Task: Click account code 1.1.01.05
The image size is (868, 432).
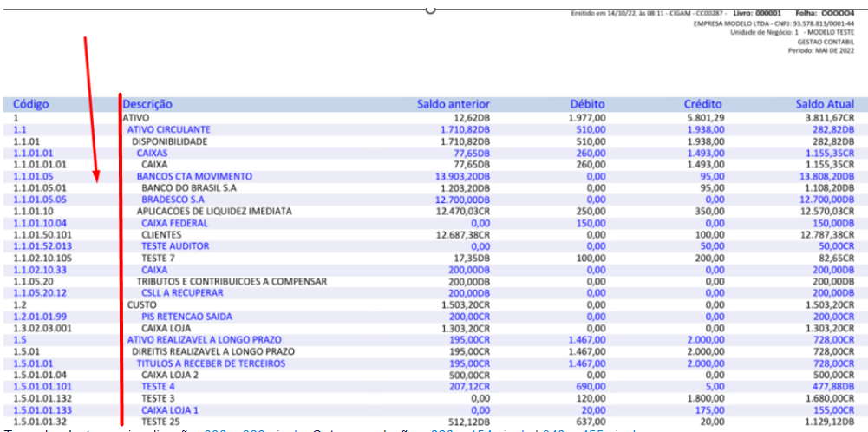Action: click(x=34, y=177)
